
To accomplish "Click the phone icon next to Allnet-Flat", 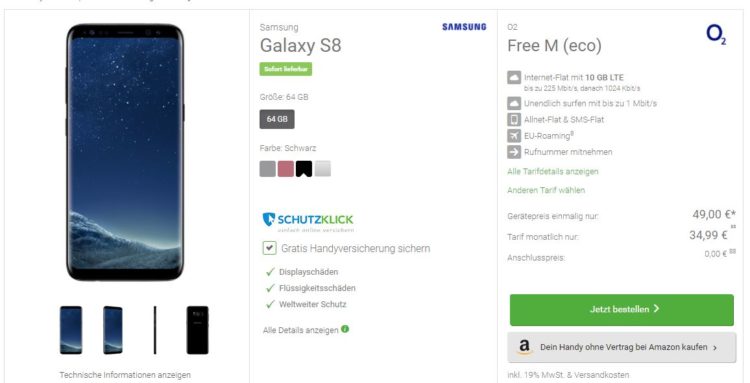I will pos(514,119).
